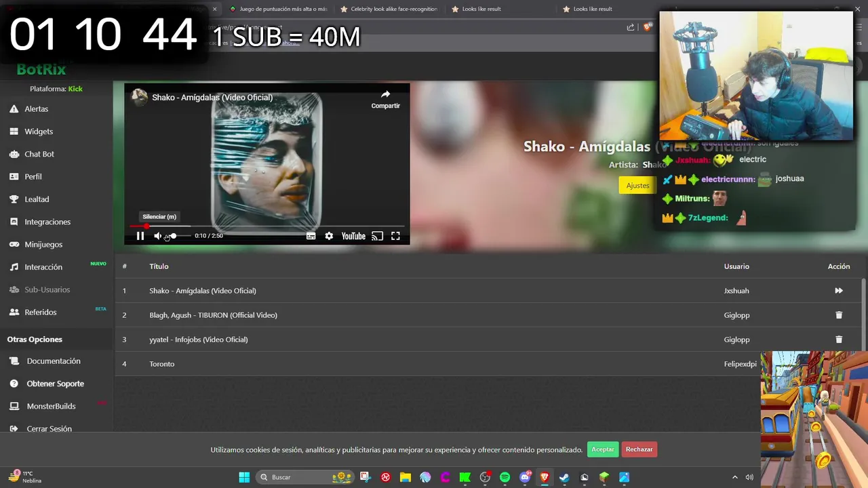Open the weather widget showing 11°C
868x488 pixels.
click(26, 477)
